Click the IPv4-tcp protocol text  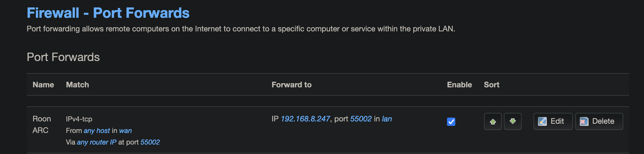click(79, 119)
